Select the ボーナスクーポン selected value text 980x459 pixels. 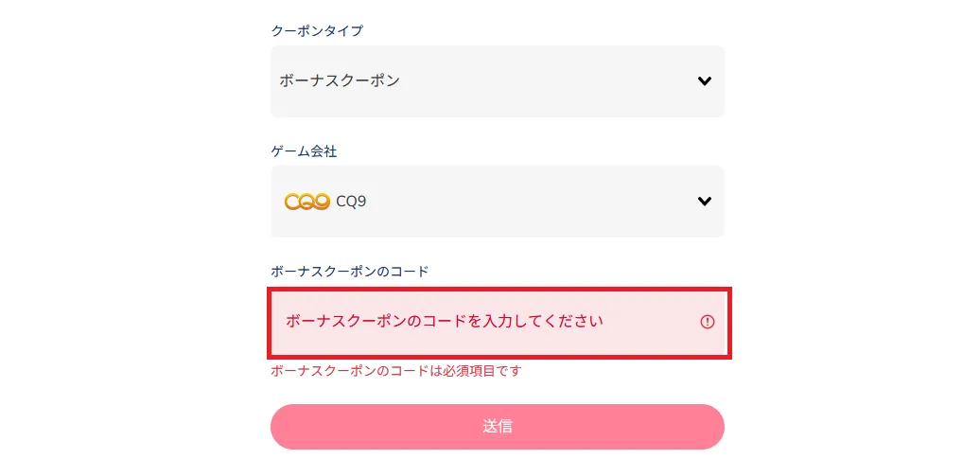(340, 81)
